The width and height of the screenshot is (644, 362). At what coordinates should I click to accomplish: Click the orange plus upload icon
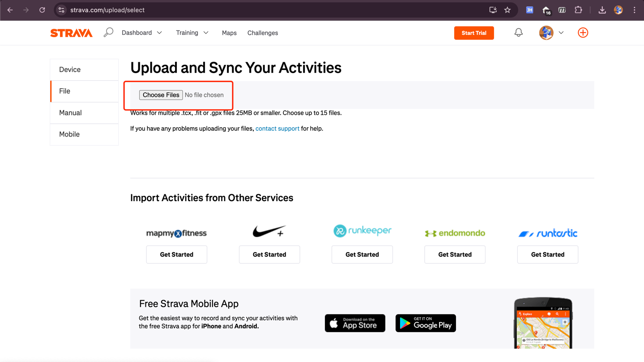583,33
